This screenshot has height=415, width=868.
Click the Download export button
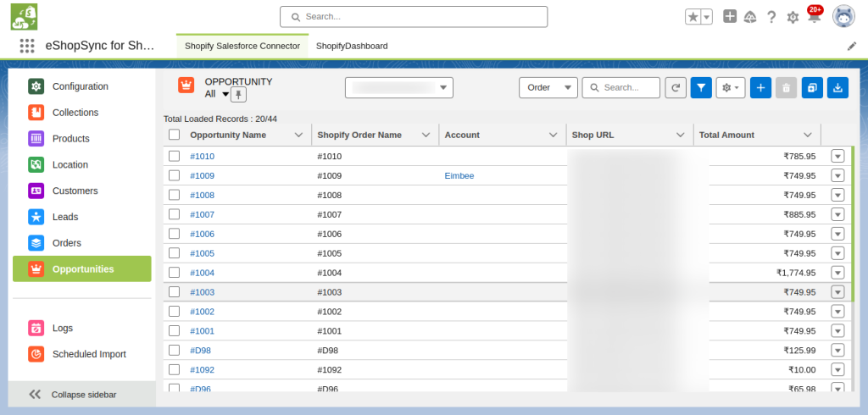tap(837, 87)
